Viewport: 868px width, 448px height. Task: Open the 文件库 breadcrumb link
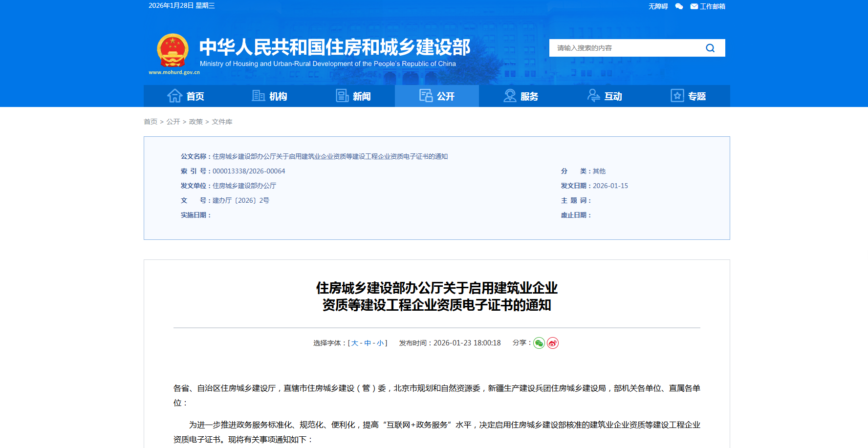point(222,121)
